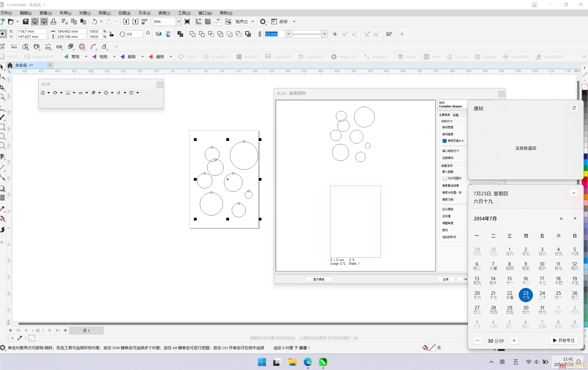The image size is (588, 370).
Task: Toggle the lock ratio padlock
Action: point(111,34)
